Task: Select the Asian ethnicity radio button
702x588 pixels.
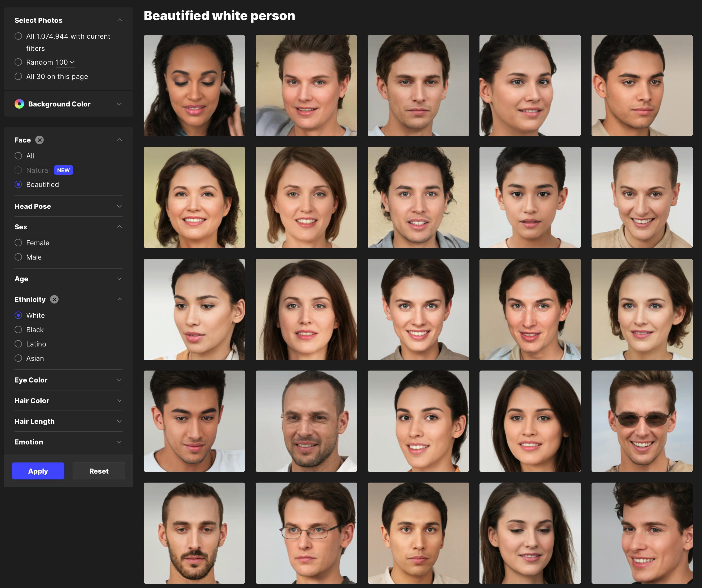Action: (18, 358)
